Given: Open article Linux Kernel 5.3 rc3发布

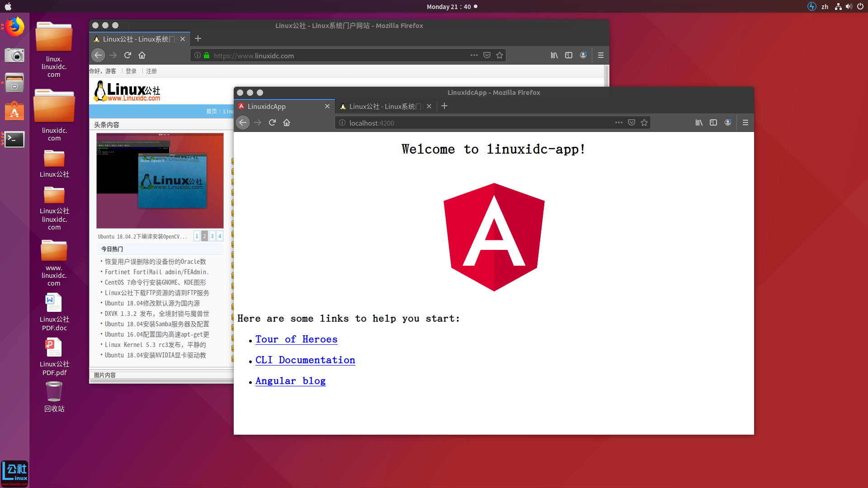Looking at the screenshot, I should [x=156, y=345].
